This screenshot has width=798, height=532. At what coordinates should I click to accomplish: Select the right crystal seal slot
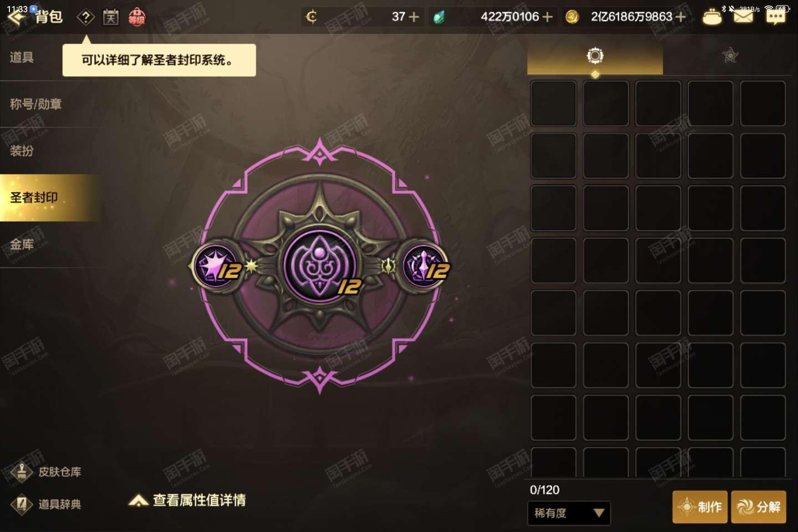pyautogui.click(x=424, y=266)
